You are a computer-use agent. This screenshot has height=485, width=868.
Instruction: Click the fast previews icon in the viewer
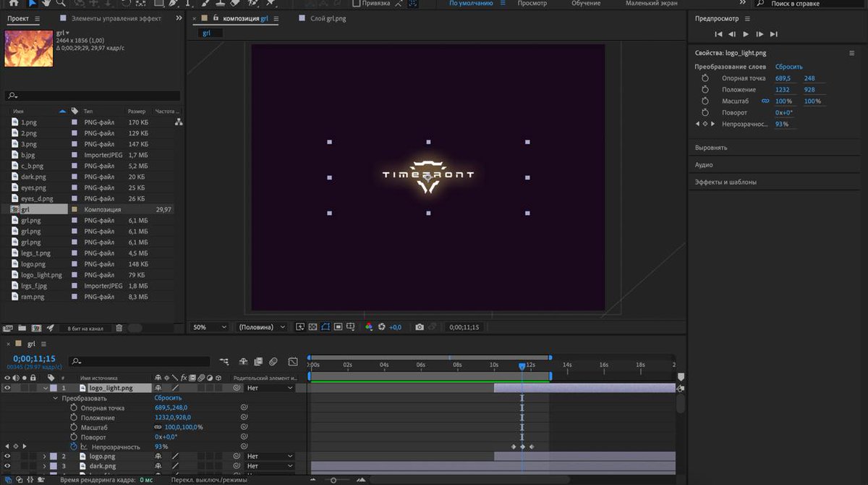(301, 327)
